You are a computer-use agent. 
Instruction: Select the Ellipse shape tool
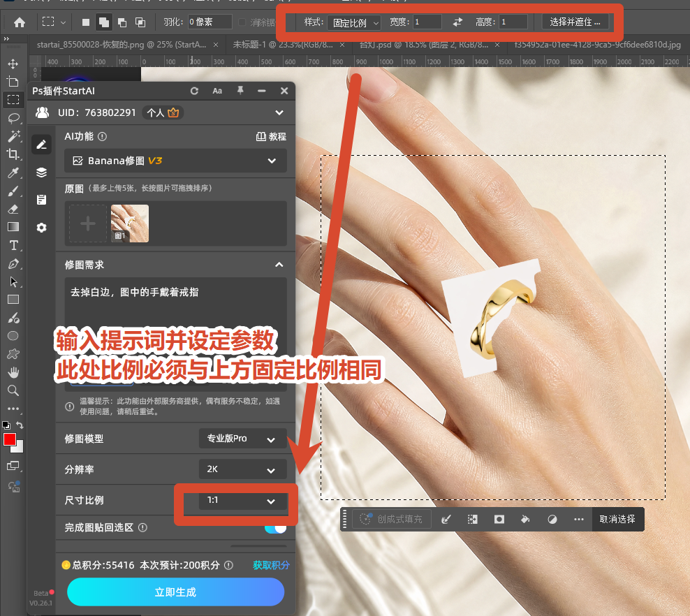(x=13, y=336)
